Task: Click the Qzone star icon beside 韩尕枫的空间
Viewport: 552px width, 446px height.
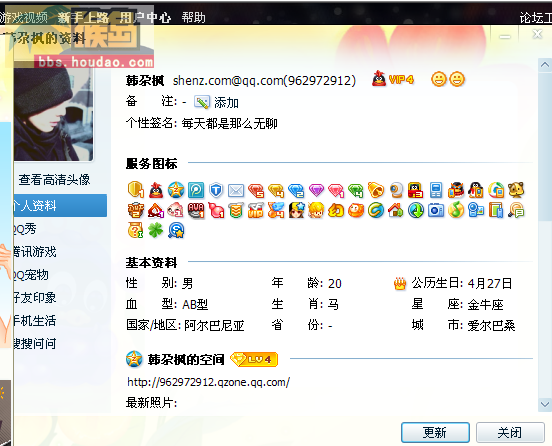Action: click(x=134, y=359)
